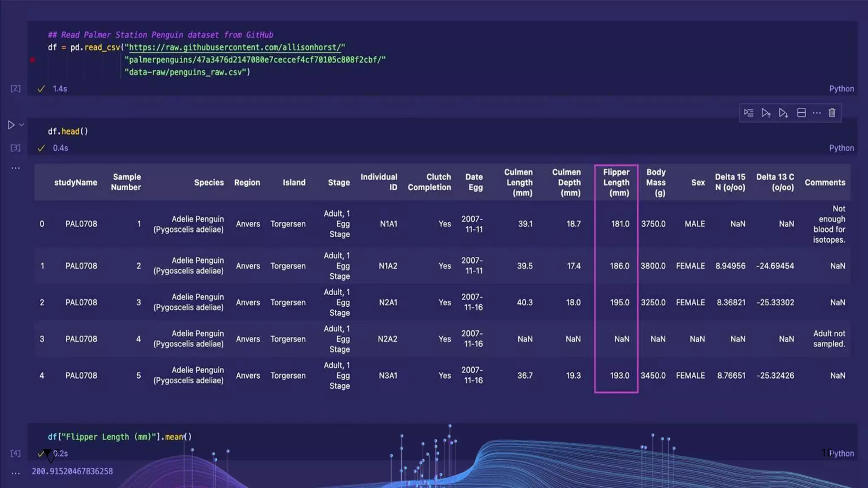Run the df.head() cell play button

11,125
